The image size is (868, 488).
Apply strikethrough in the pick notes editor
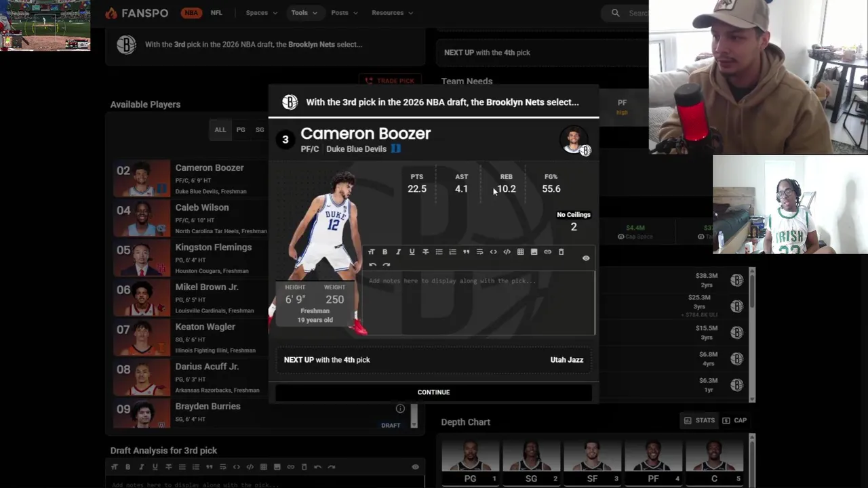[x=425, y=252]
